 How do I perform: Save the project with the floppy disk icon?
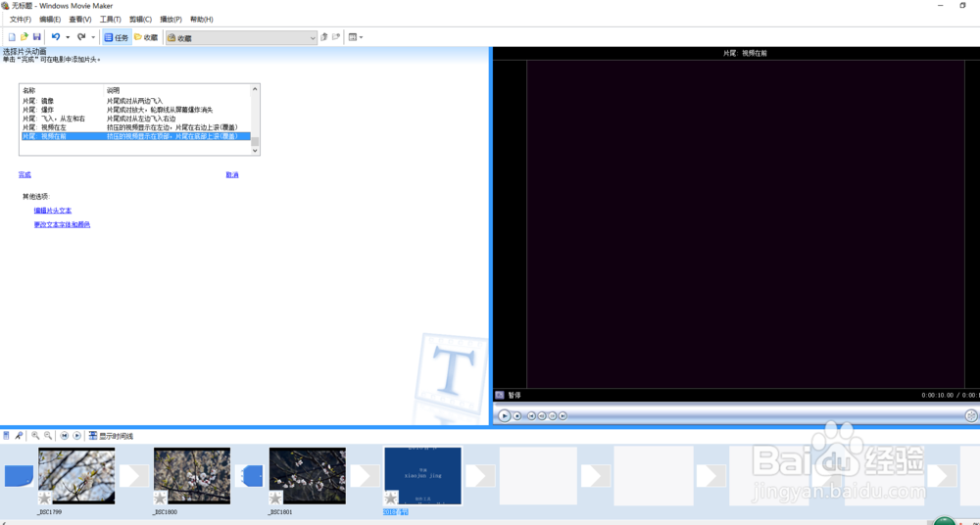click(37, 37)
